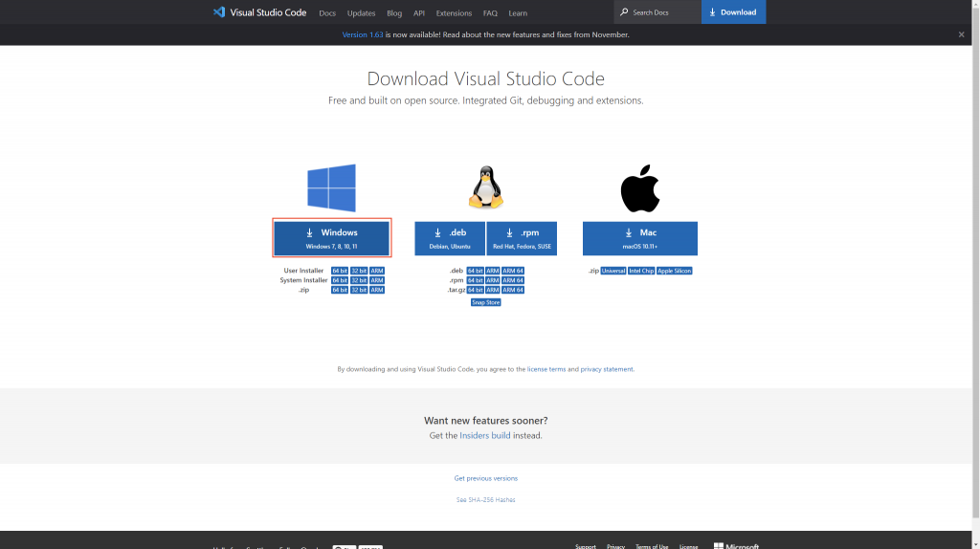Open the privacy statement link
Screen dimensions: 980x549
point(606,369)
